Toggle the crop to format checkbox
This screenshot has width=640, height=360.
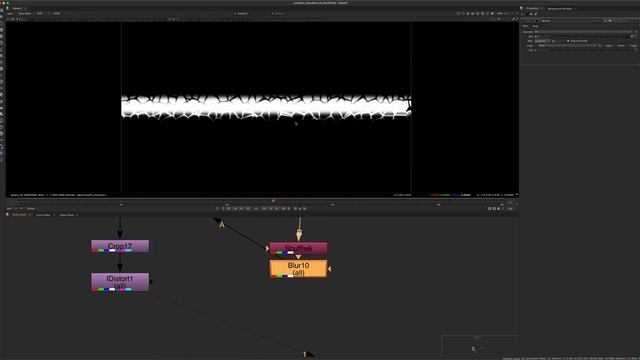pos(568,41)
